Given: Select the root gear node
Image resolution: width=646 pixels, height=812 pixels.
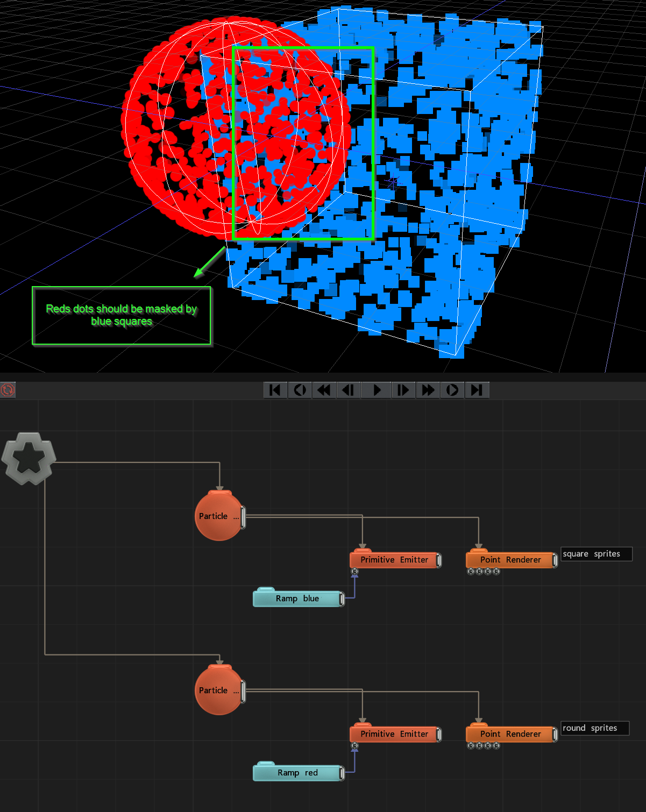Looking at the screenshot, I should click(x=29, y=458).
